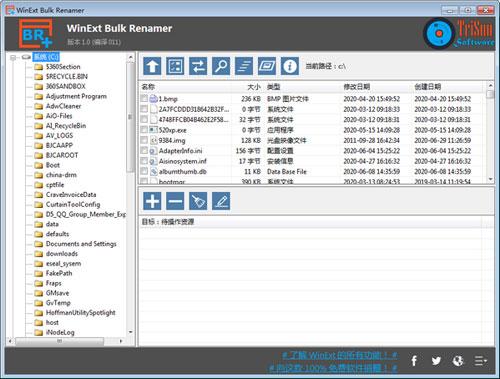Click the invert selection swap-arrows icon
Image resolution: width=500 pixels, height=379 pixels.
198,66
